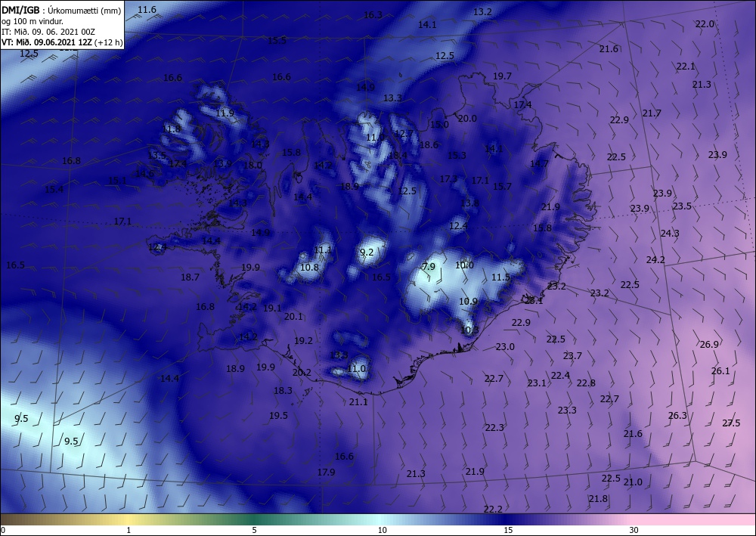Click the 17.9 value
Viewport: 756px width, 536px height.
point(326,472)
